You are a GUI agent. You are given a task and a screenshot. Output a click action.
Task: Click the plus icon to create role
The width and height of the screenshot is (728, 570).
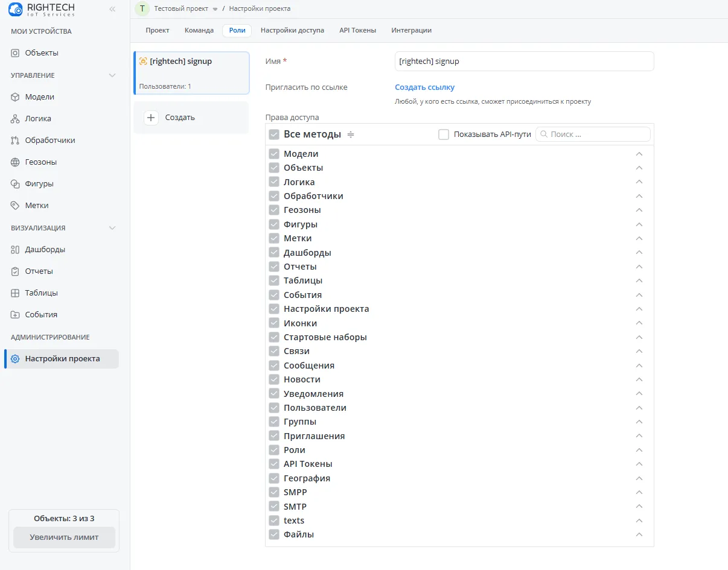coord(151,118)
